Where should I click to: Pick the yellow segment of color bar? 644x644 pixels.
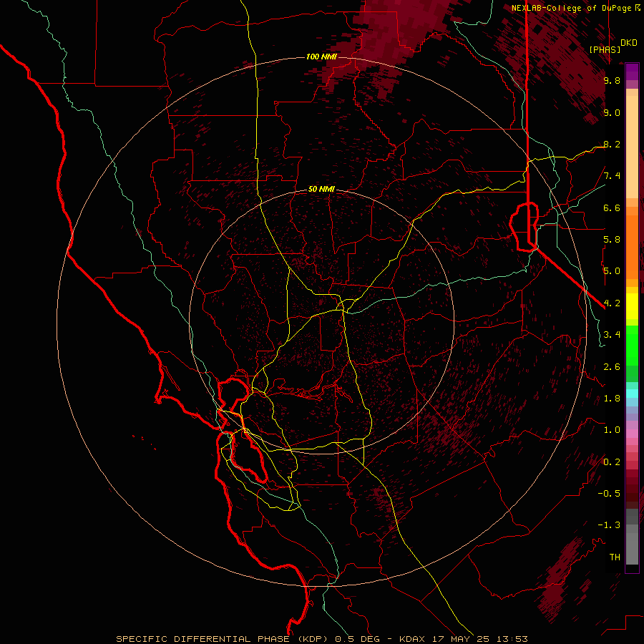coord(632,306)
